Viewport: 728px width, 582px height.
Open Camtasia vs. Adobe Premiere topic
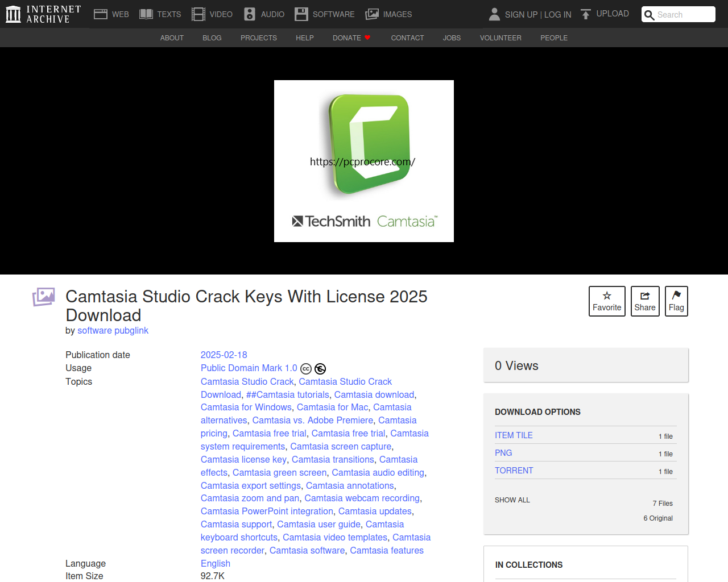tap(313, 421)
